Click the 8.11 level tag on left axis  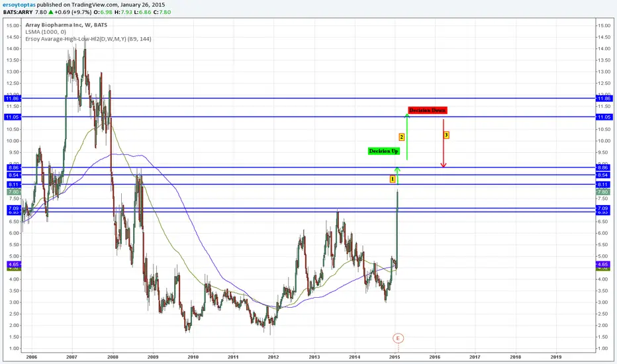[x=13, y=185]
